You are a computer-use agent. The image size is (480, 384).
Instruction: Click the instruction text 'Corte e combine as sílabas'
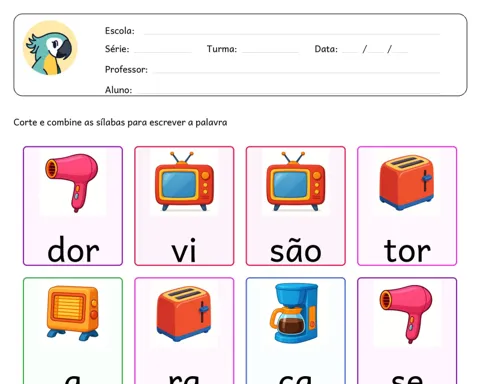[69, 122]
